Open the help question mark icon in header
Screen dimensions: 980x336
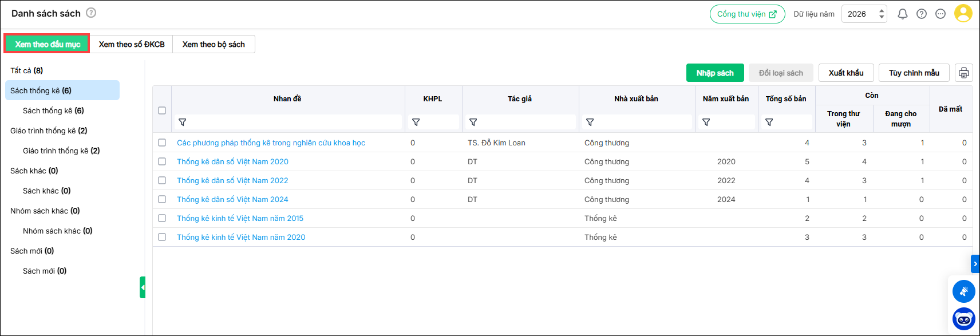click(922, 14)
